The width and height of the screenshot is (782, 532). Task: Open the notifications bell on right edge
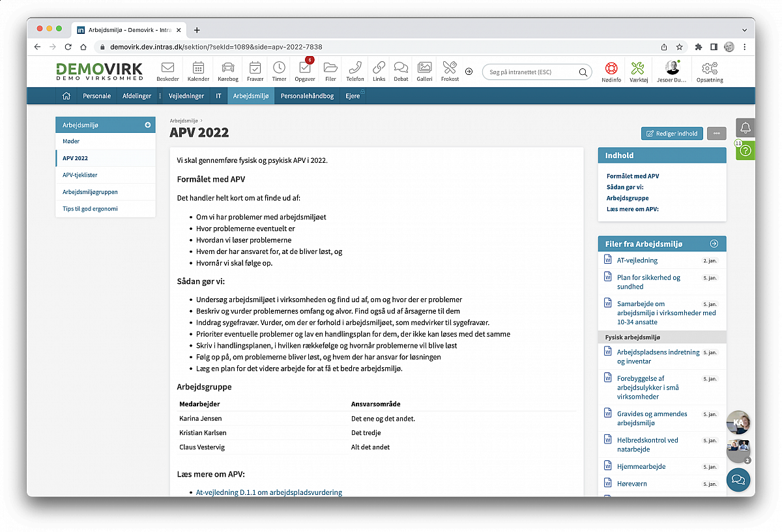746,128
